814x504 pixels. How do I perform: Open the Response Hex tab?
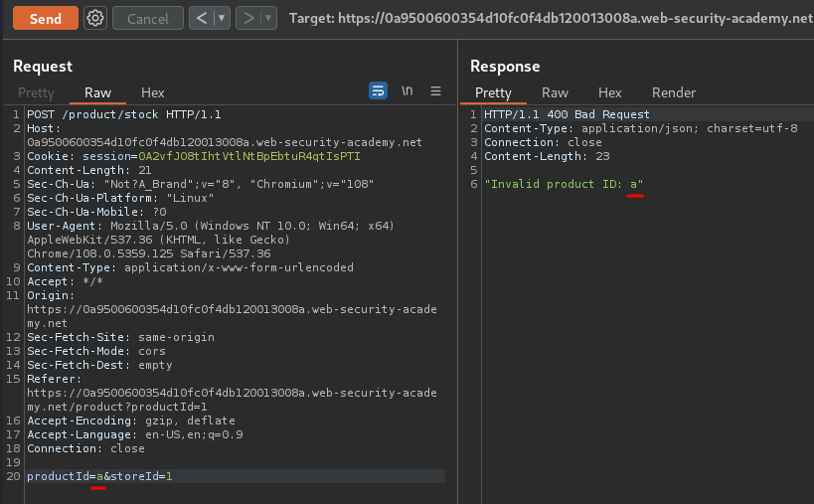pyautogui.click(x=609, y=92)
